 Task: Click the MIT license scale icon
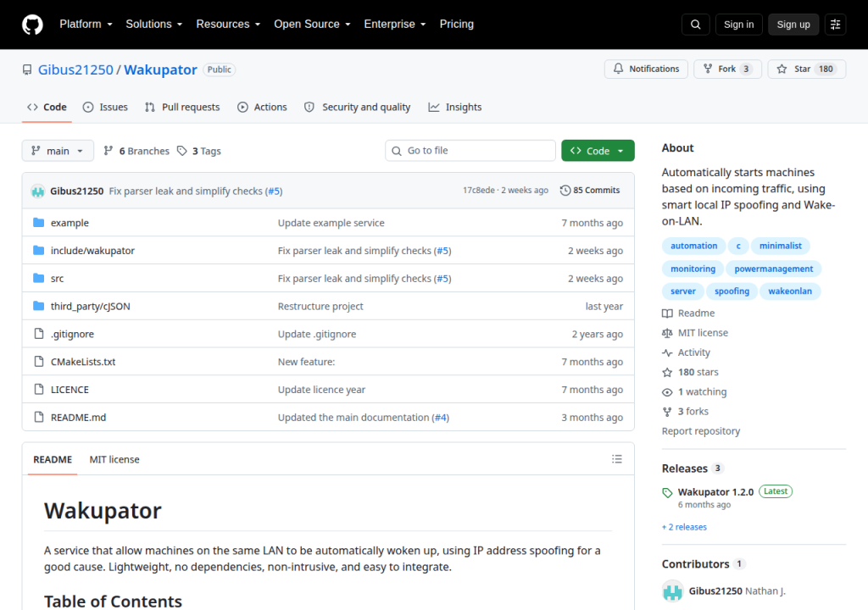click(x=667, y=333)
